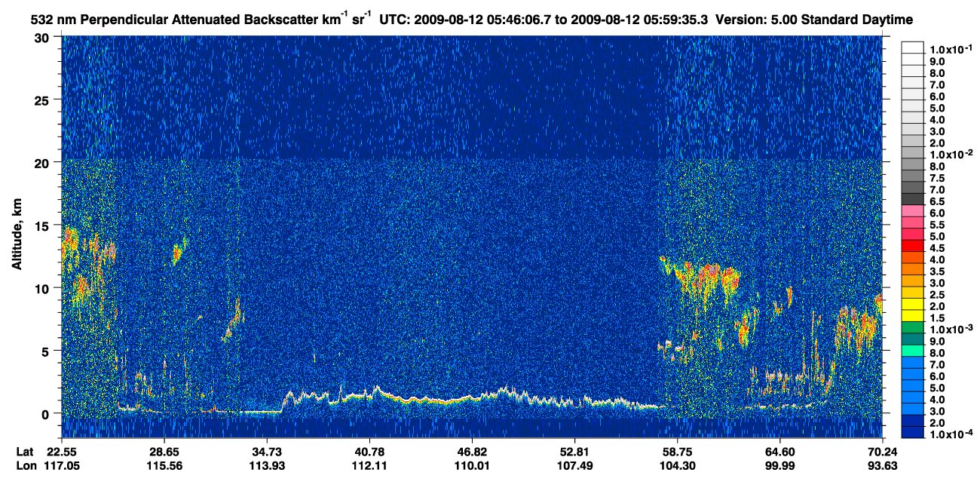Select the 1.5 colorbar label
This screenshot has height=503, width=980.
pos(936,318)
